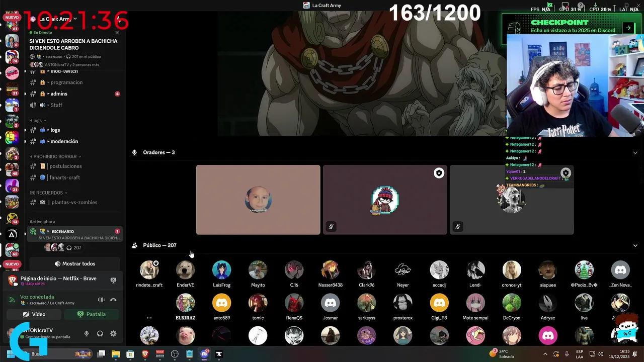Open Brave browser in taskbar
Image resolution: width=644 pixels, height=362 pixels.
pos(145,354)
